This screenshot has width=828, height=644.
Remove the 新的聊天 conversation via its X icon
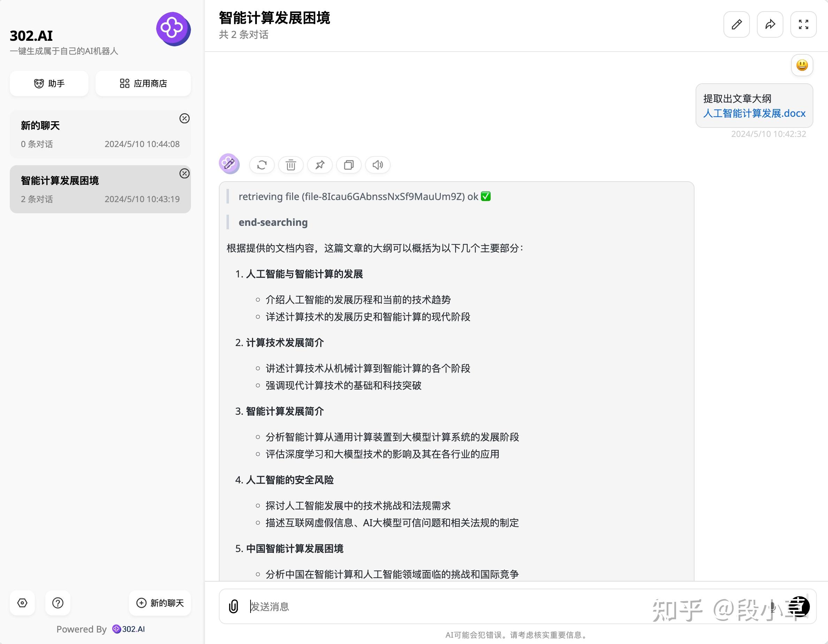(185, 118)
